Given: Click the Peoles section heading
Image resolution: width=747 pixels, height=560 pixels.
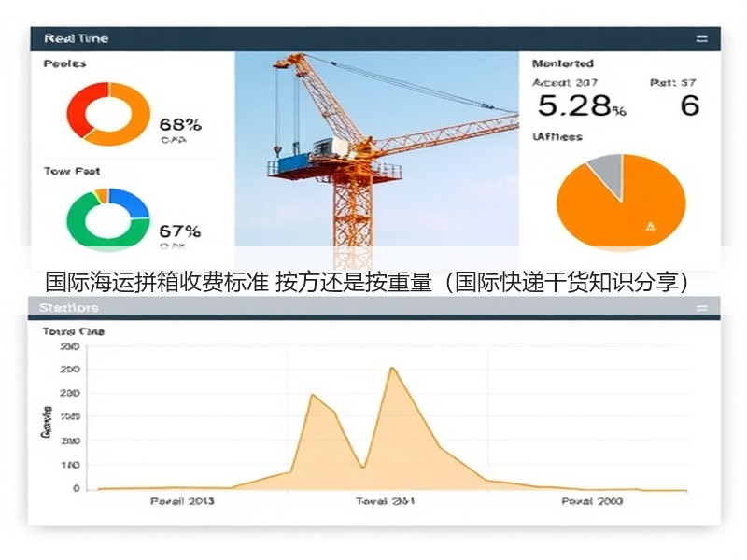Looking at the screenshot, I should 64,63.
